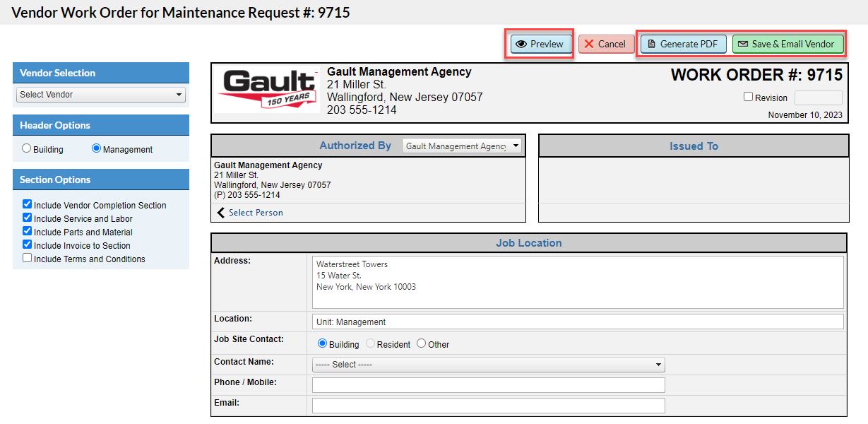Click the Email input field
This screenshot has width=868, height=424.
(489, 406)
